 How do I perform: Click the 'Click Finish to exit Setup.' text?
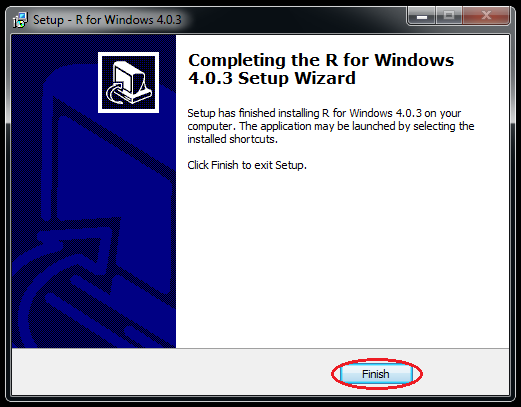coord(247,165)
